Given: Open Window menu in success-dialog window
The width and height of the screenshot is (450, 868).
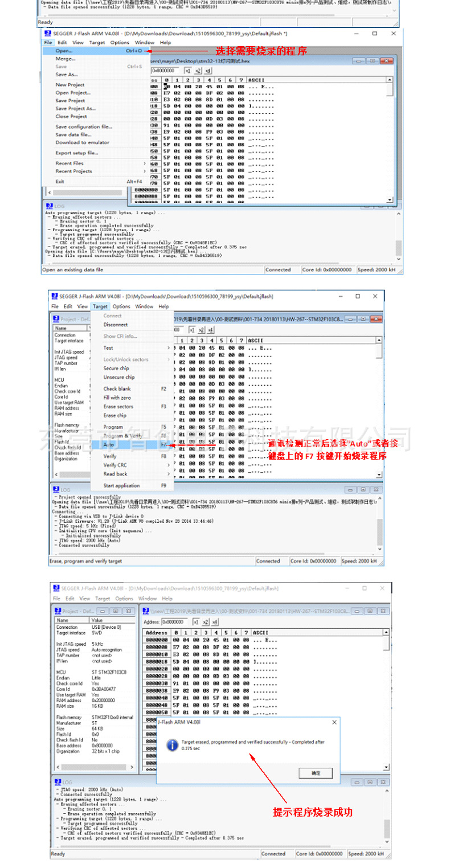Looking at the screenshot, I should pyautogui.click(x=148, y=599).
